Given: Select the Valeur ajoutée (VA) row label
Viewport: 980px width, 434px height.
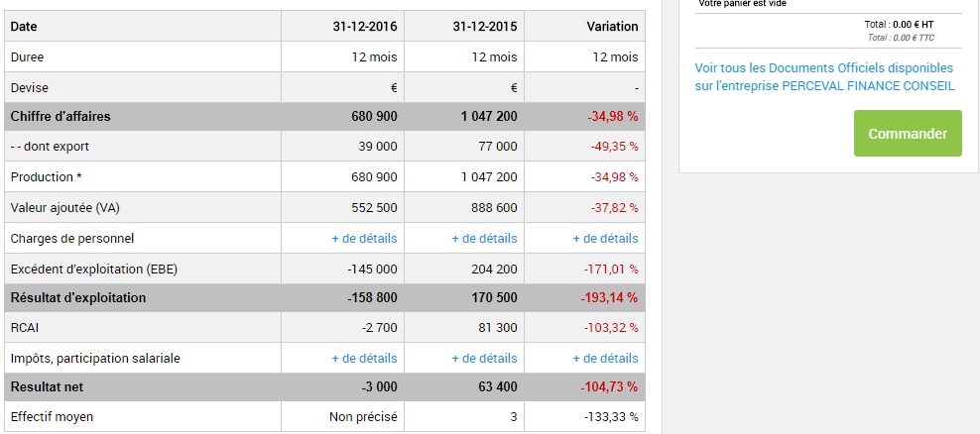Looking at the screenshot, I should (x=65, y=208).
